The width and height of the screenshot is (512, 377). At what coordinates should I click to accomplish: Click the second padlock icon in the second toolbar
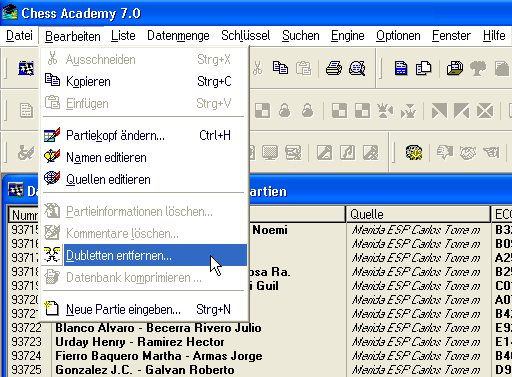point(307,111)
